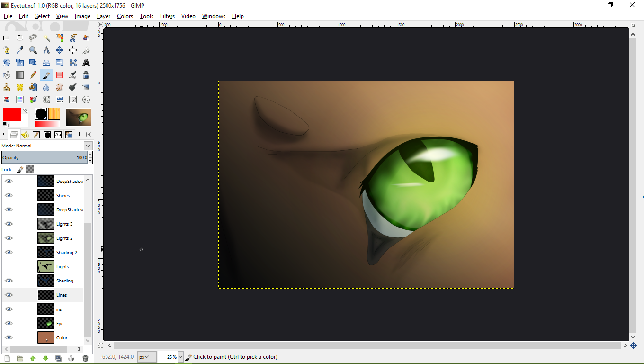Screen dimensions: 644x364
Task: Open the image menu button at ruler corner
Action: [101, 25]
